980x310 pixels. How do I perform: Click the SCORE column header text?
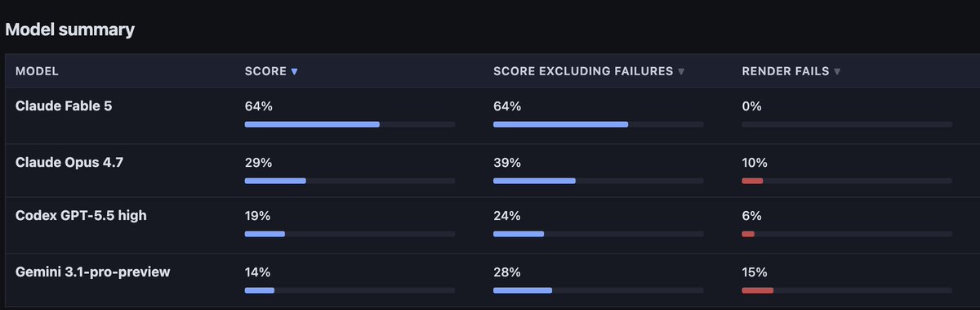tap(265, 72)
